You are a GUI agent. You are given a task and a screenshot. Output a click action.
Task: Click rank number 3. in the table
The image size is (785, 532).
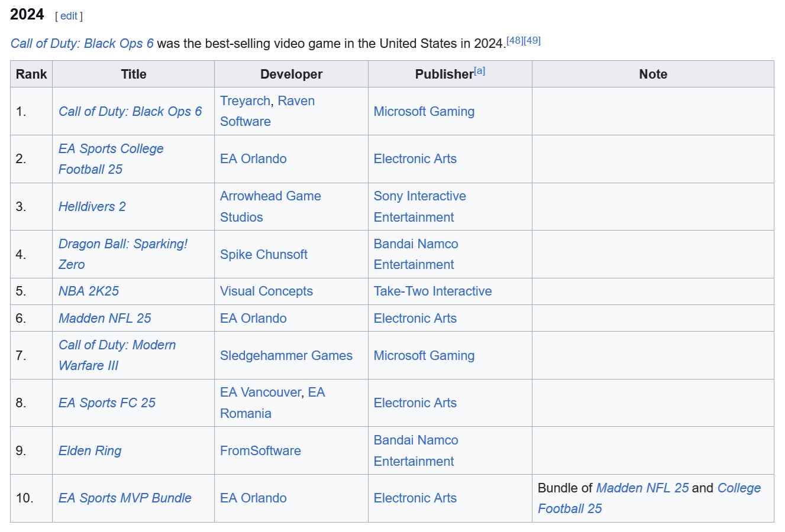(21, 206)
